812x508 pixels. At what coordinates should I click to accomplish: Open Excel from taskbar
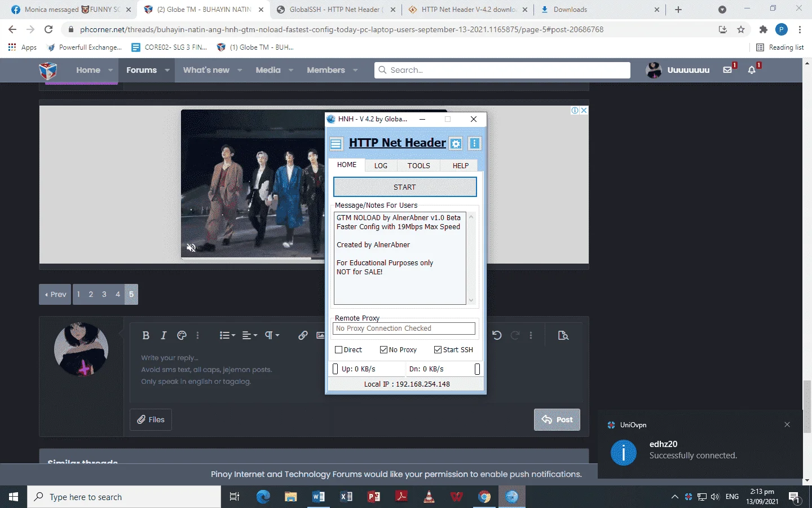tap(346, 497)
